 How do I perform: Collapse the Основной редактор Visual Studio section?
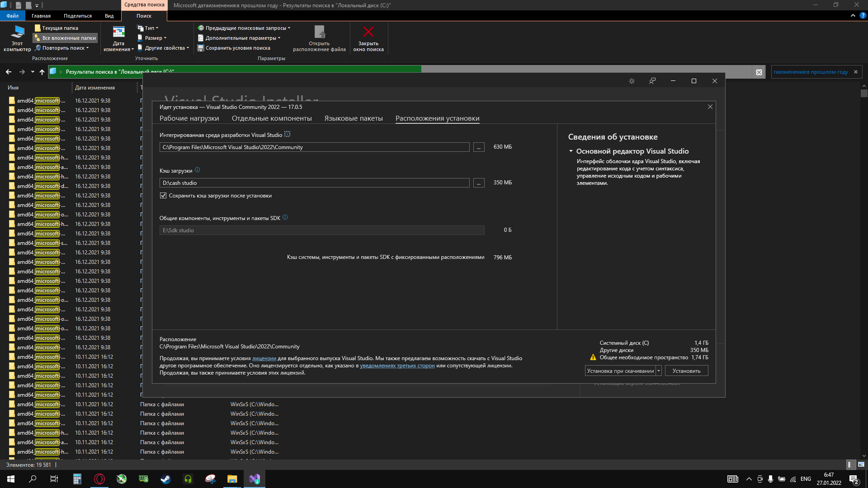coord(571,151)
